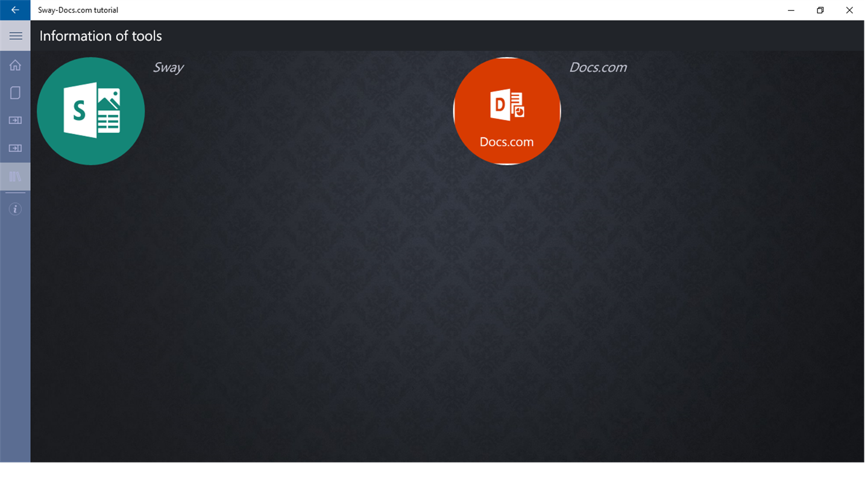
Task: Click the back arrow in the title bar
Action: pyautogui.click(x=15, y=10)
